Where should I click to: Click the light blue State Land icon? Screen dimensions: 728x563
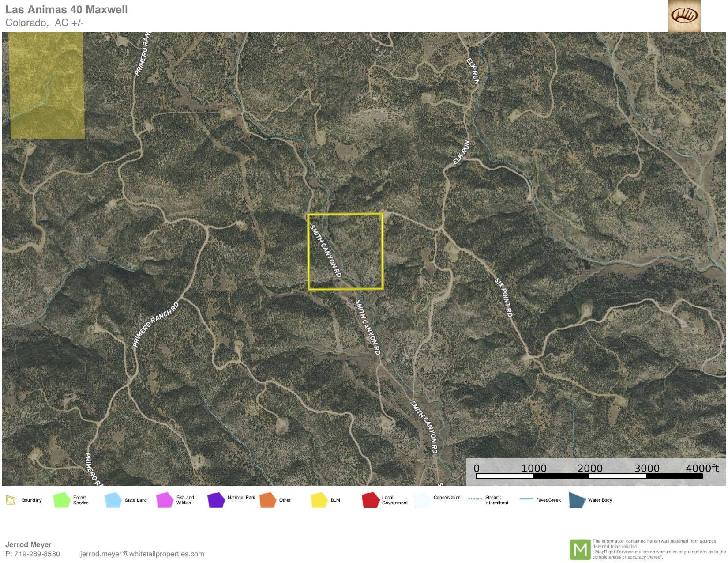(113, 500)
